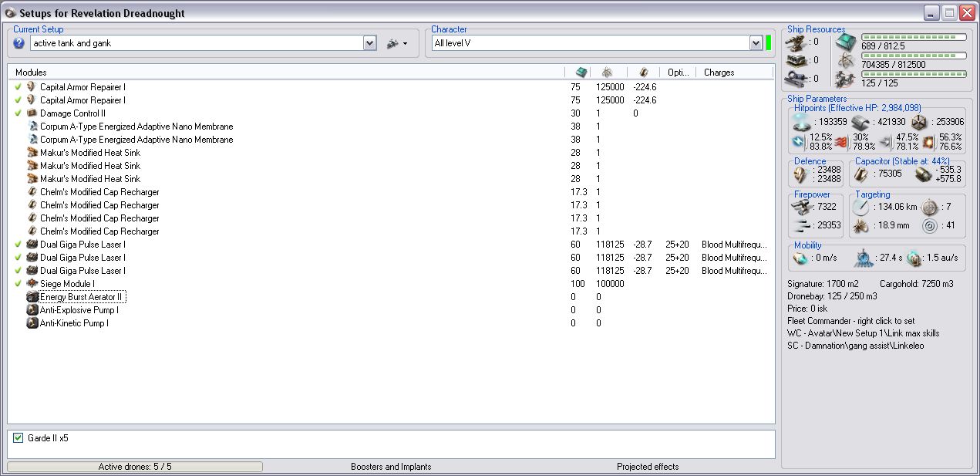Click the blue help question mark icon
The image size is (980, 476).
(19, 43)
